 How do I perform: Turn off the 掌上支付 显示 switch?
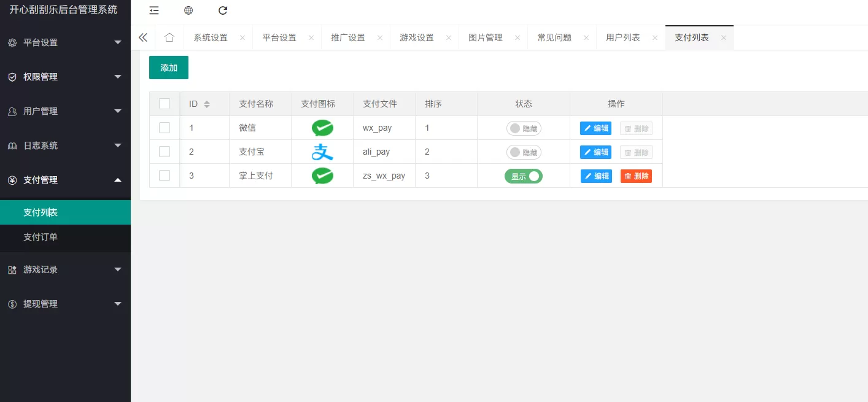[x=524, y=176]
